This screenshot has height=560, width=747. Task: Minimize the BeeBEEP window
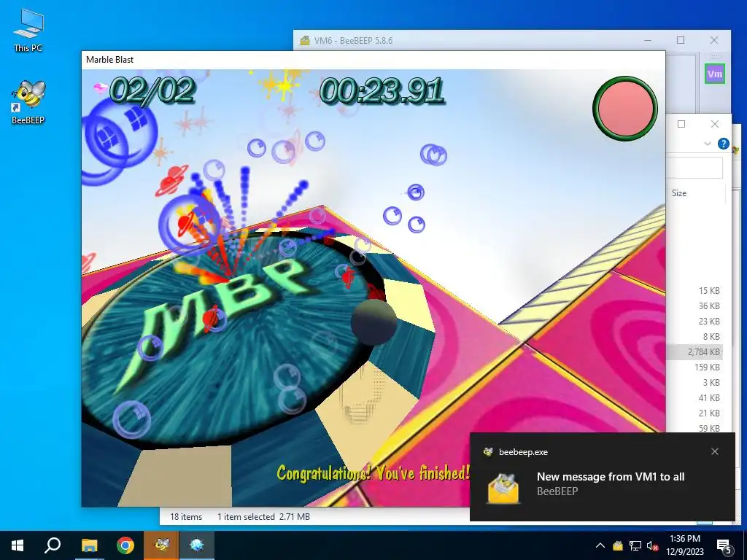tap(648, 41)
